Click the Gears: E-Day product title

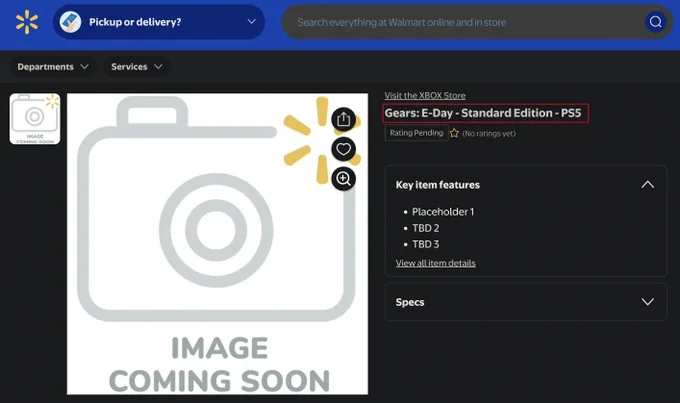tap(483, 113)
